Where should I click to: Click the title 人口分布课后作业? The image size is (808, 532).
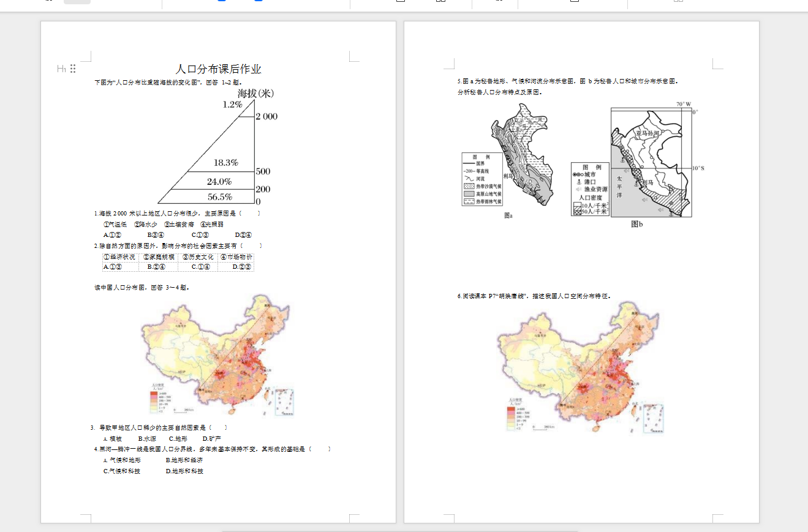click(x=218, y=69)
